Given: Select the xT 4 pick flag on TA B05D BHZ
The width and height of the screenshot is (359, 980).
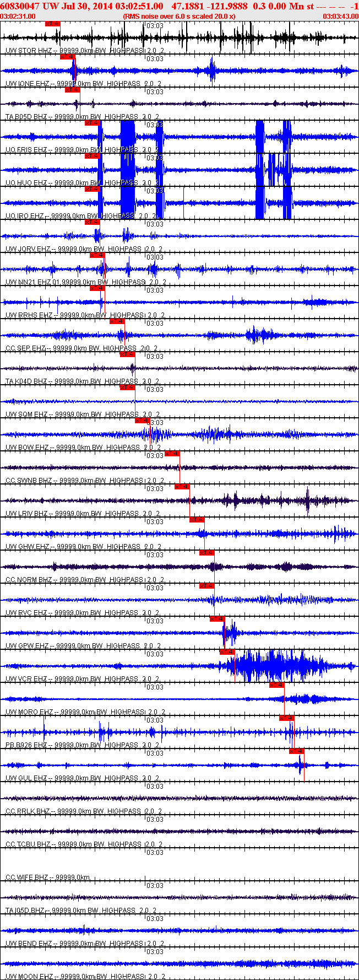Looking at the screenshot, I should point(73,90).
